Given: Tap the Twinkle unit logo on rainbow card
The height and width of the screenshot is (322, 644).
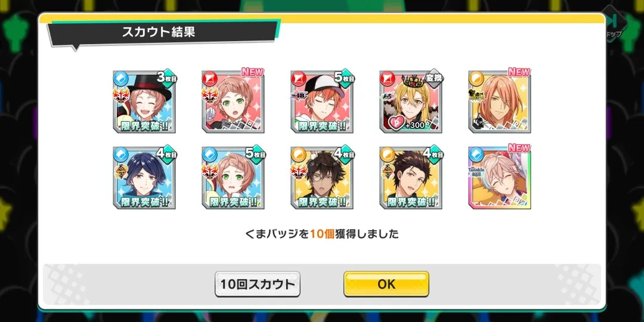Looking at the screenshot, I should [477, 172].
